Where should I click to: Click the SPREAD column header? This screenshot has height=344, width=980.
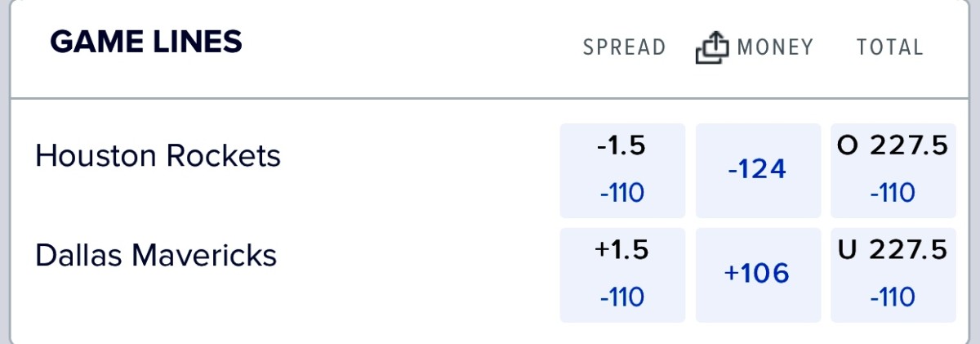click(x=624, y=48)
